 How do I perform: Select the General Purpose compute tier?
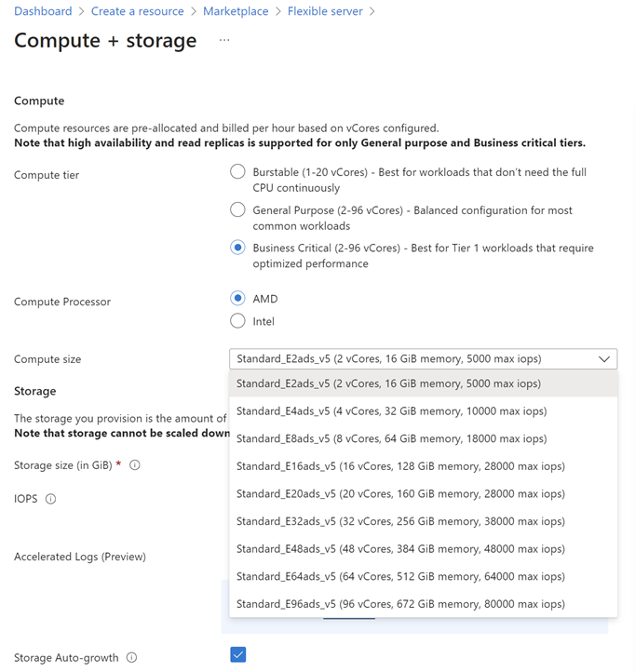click(x=238, y=210)
